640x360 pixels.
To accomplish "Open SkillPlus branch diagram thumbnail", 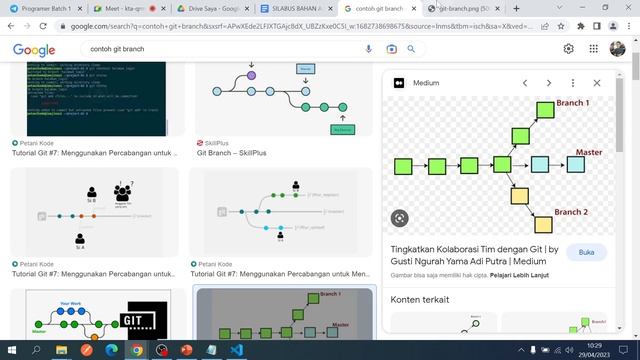I will pyautogui.click(x=284, y=99).
